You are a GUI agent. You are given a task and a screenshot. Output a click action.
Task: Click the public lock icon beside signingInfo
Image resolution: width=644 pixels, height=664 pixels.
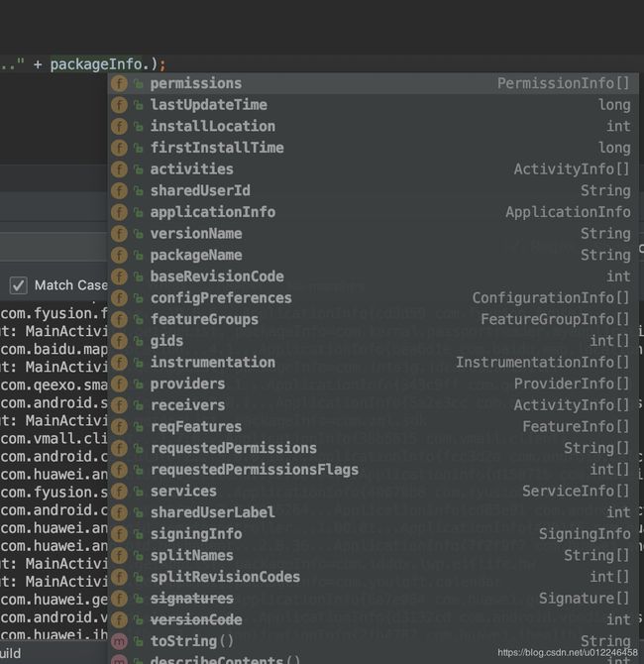(138, 534)
